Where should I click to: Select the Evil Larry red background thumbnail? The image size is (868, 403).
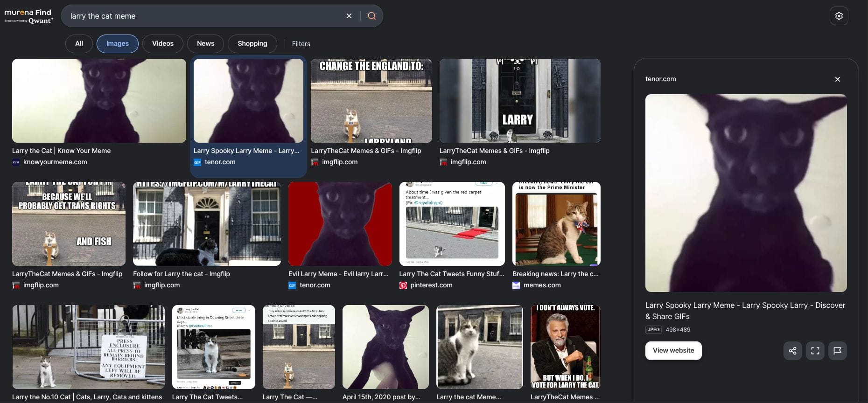point(340,224)
